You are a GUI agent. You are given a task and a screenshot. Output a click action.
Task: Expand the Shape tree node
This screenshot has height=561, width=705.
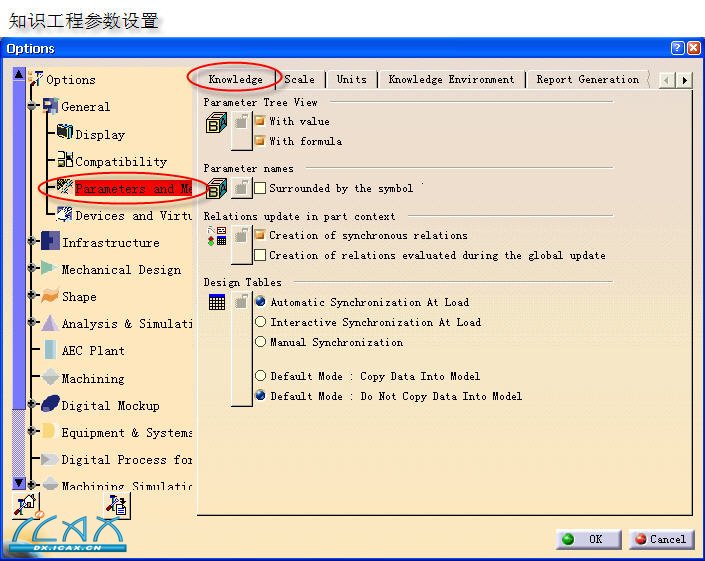31,295
